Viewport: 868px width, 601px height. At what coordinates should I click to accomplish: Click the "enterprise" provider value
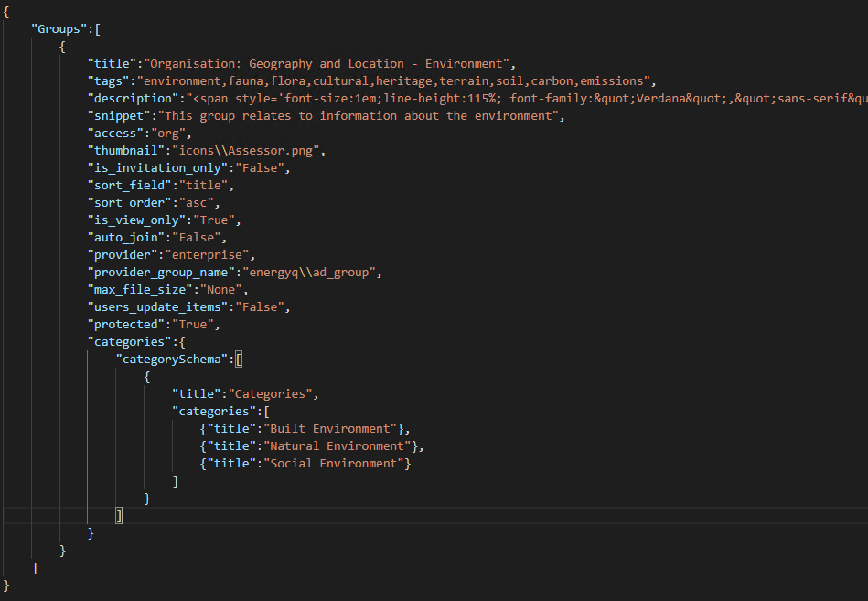pos(207,255)
